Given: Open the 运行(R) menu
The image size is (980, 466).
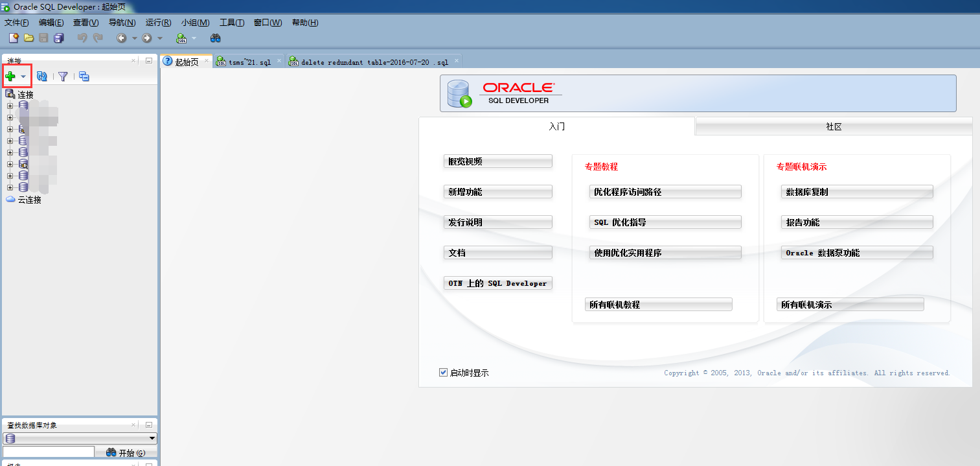Looking at the screenshot, I should click(158, 23).
